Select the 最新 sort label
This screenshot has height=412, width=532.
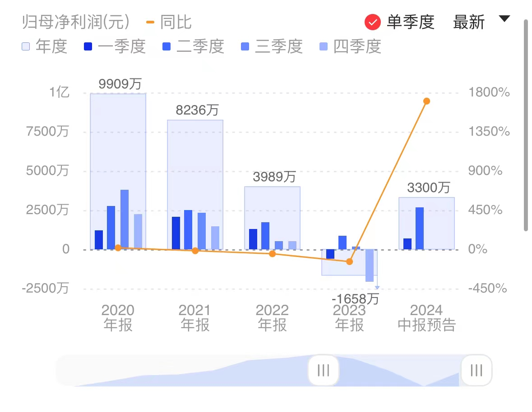pyautogui.click(x=469, y=23)
